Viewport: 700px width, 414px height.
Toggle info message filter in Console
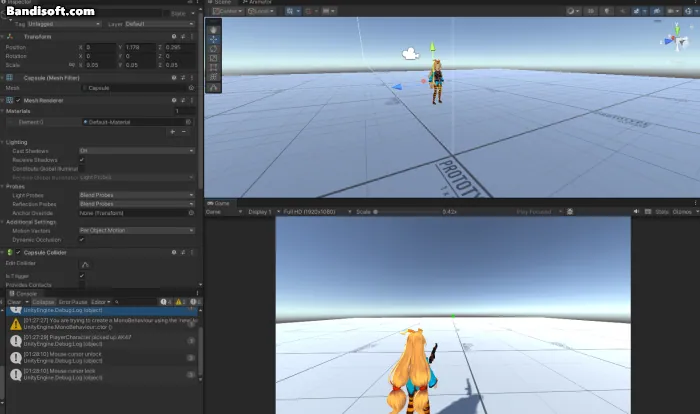[x=166, y=302]
